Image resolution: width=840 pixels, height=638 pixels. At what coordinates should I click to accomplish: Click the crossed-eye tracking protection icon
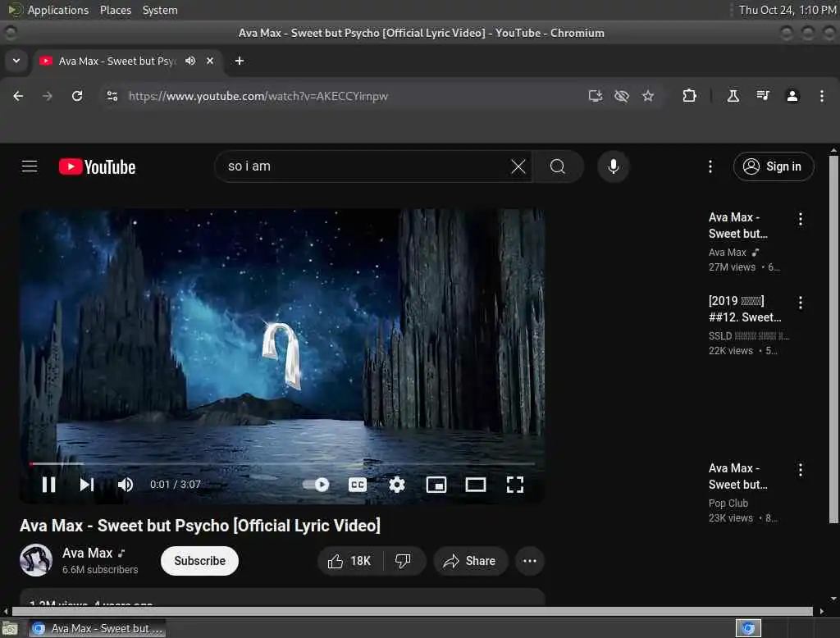pos(622,96)
